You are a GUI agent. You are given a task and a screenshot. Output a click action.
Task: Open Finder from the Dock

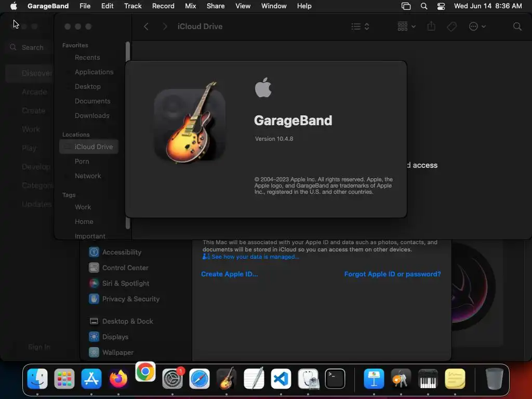pos(37,378)
